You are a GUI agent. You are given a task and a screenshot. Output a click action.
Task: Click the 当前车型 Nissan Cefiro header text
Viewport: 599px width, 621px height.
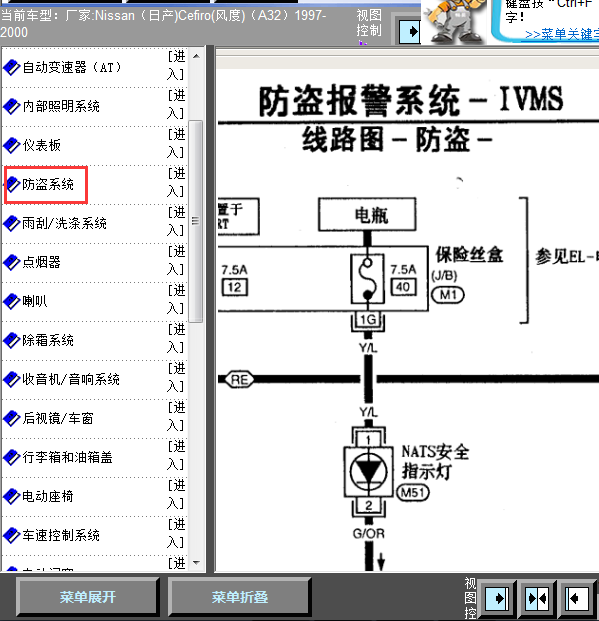pos(163,23)
